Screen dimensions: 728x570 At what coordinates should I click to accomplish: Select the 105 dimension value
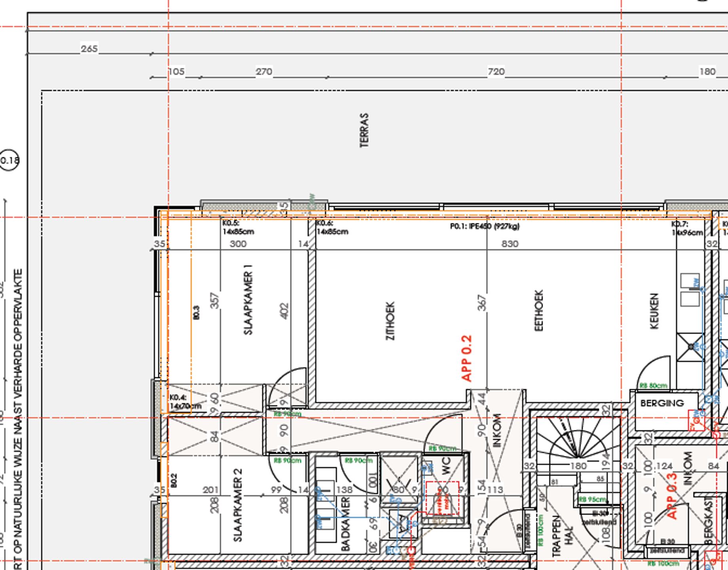(176, 72)
